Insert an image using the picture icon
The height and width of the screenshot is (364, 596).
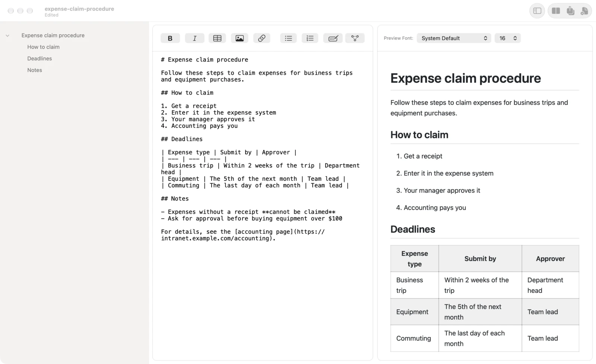tap(240, 38)
